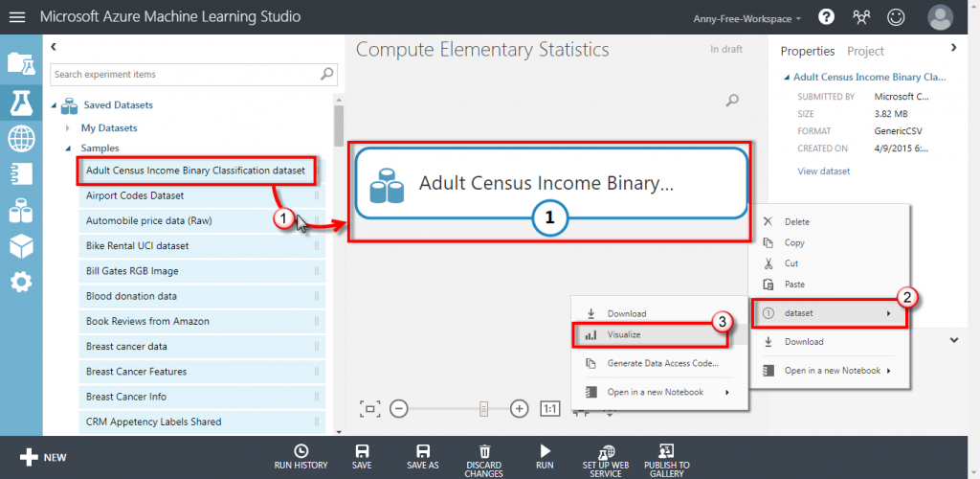Open Settings gear sidebar icon

pyautogui.click(x=21, y=283)
